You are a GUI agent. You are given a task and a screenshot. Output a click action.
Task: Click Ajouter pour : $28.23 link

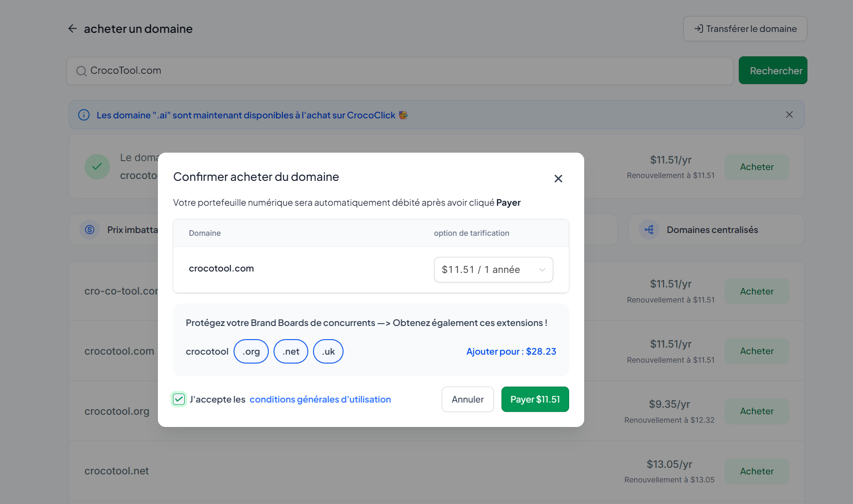(511, 351)
